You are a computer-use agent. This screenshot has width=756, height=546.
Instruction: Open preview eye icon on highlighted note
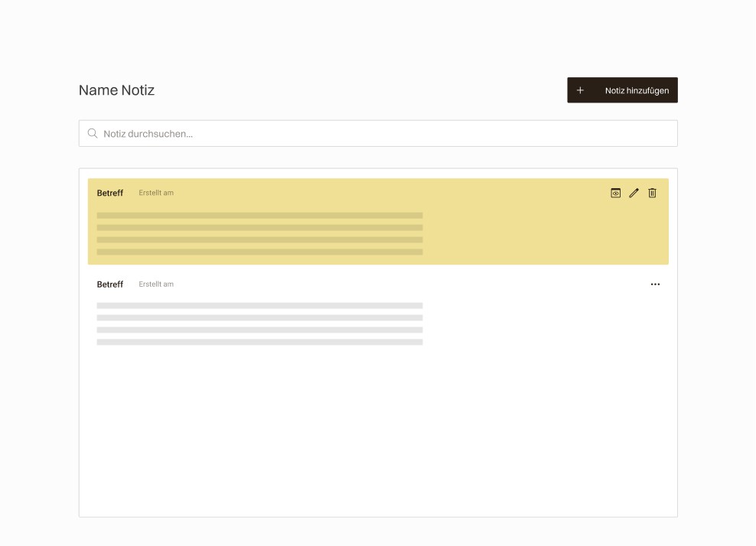[616, 193]
